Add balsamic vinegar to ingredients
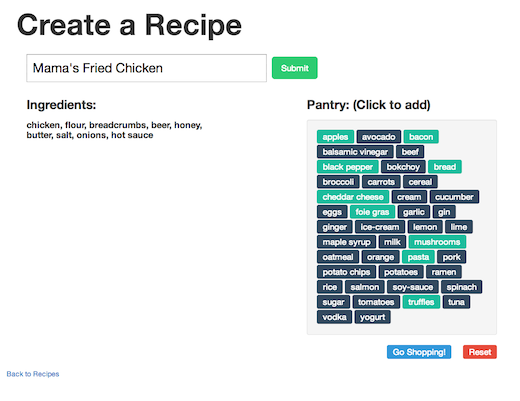The height and width of the screenshot is (401, 520). pos(355,152)
